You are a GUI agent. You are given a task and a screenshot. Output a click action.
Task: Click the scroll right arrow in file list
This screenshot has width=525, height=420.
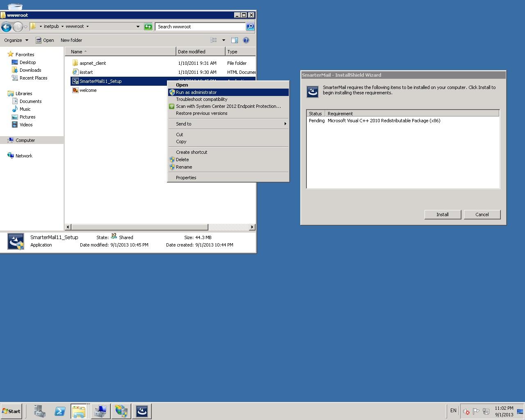[x=252, y=227]
